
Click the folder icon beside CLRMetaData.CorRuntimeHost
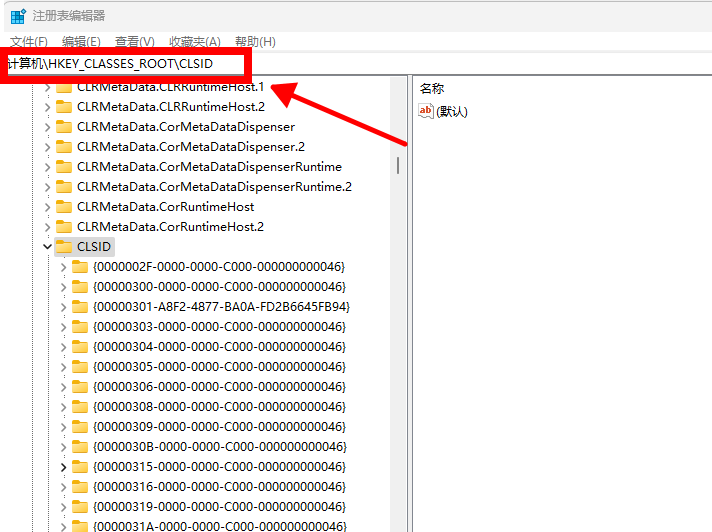coord(64,206)
